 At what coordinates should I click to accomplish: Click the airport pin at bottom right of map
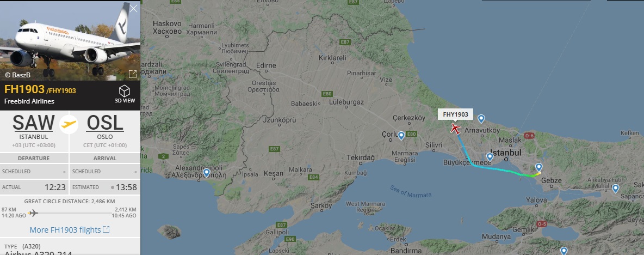click(x=564, y=251)
